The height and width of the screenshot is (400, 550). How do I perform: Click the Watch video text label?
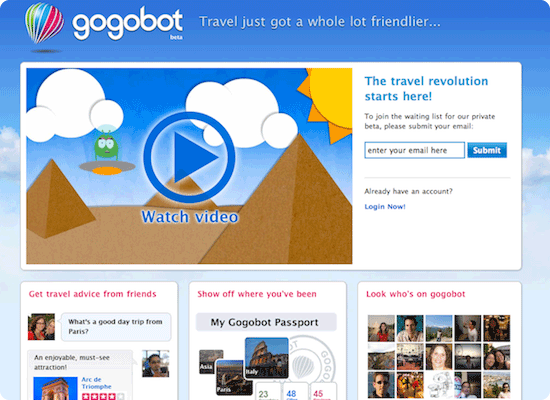pos(190,217)
